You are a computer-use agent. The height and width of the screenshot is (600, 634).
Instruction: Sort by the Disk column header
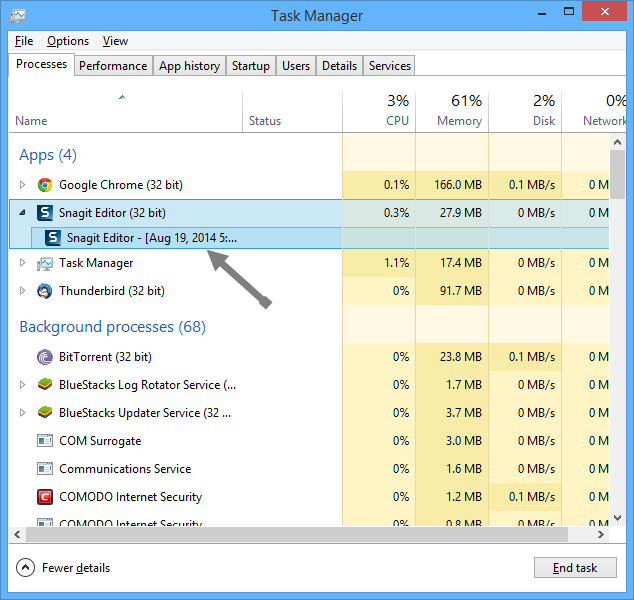(525, 111)
